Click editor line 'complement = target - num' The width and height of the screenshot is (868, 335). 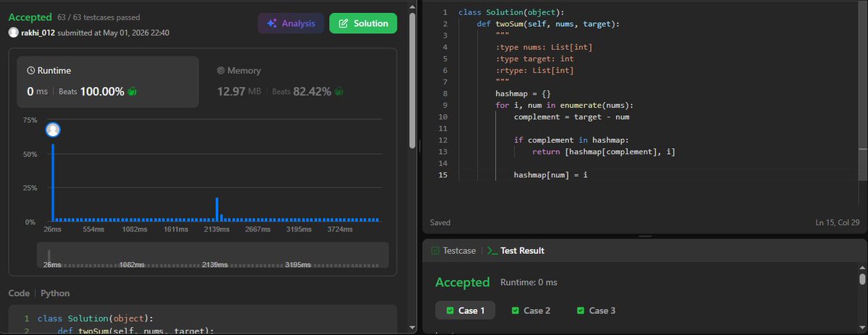(x=571, y=116)
